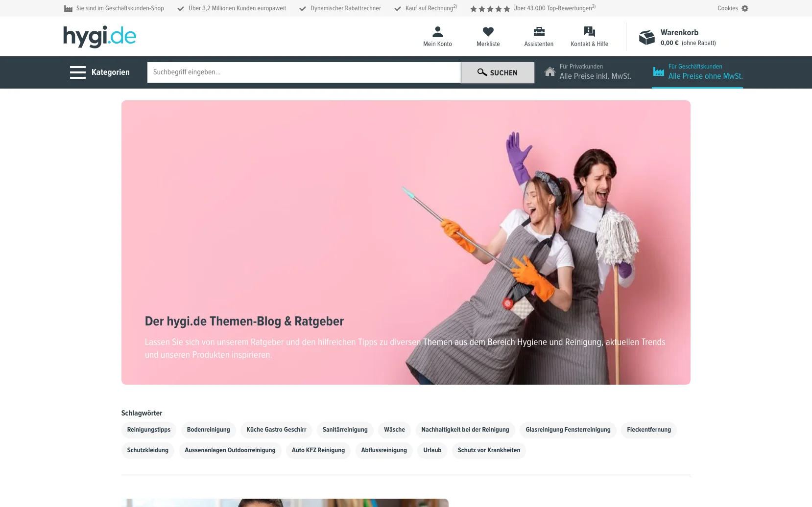
Task: Click the factory icon for Geschäftskunden
Action: tap(659, 72)
